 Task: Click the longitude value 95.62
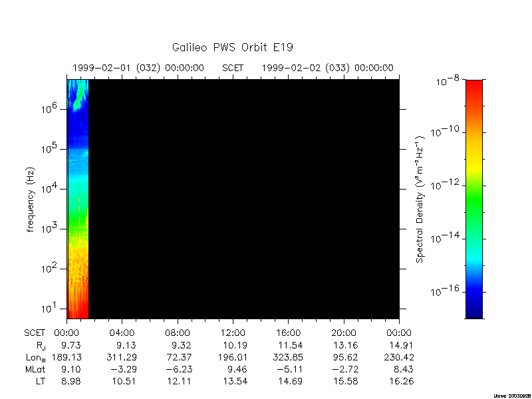(346, 357)
